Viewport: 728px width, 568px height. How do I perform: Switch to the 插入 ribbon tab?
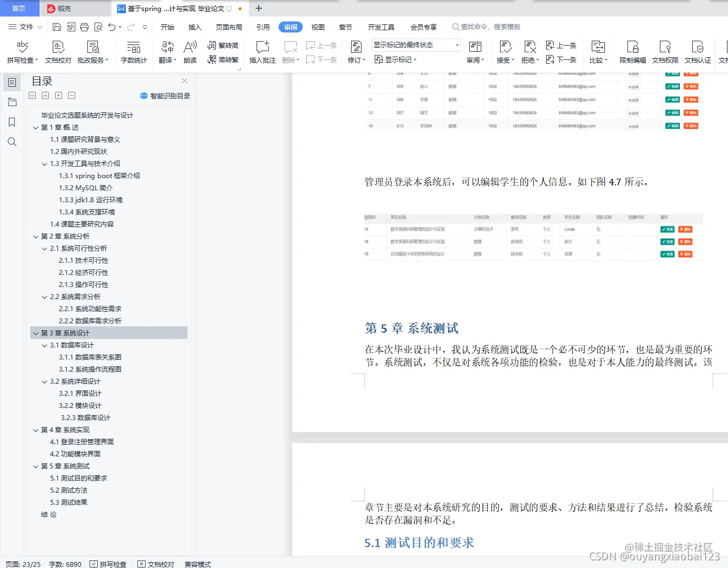pos(195,27)
